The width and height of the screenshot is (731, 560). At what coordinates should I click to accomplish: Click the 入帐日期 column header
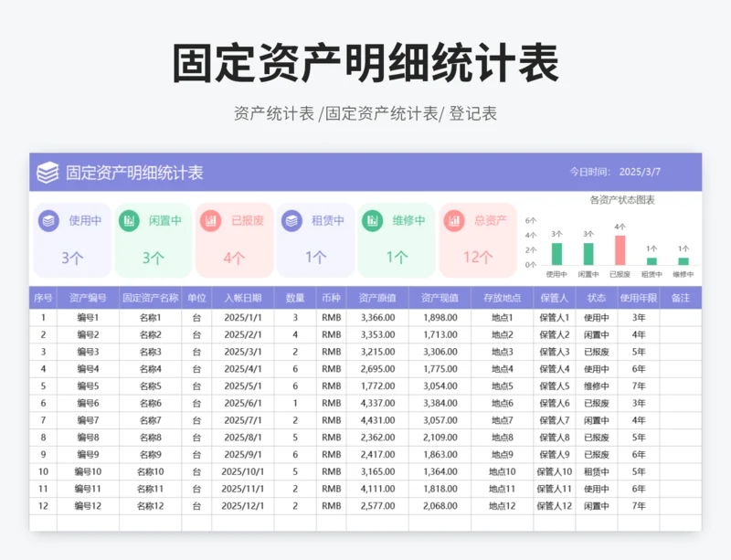coord(243,298)
